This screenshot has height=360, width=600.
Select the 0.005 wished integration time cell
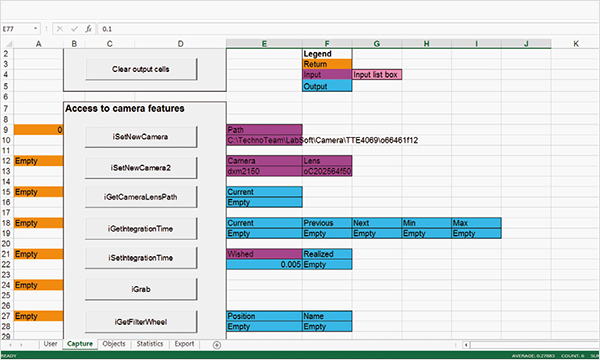click(264, 264)
